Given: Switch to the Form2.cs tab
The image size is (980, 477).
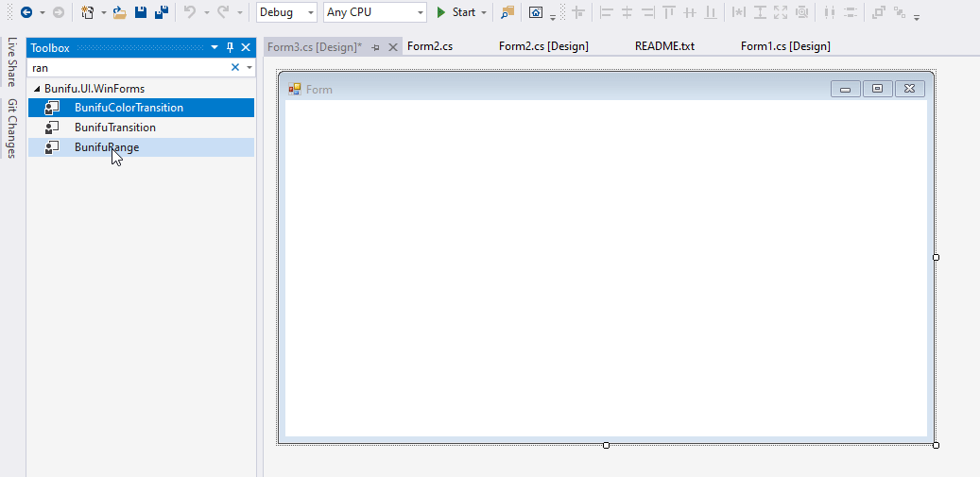Looking at the screenshot, I should (430, 46).
